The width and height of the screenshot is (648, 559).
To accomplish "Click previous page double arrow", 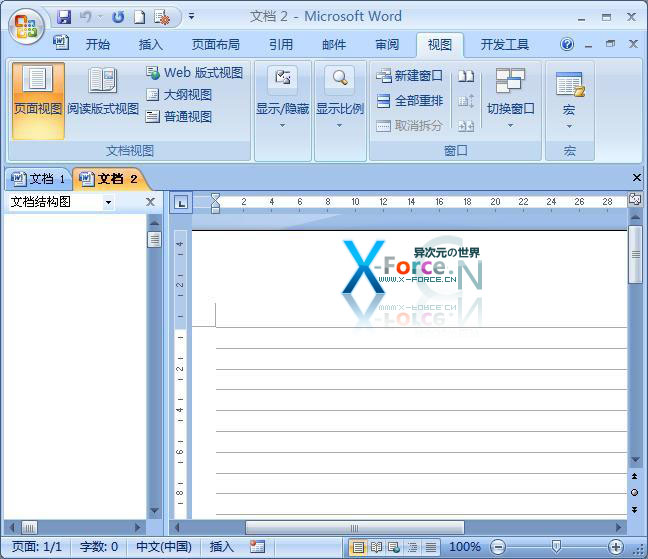I will [x=634, y=476].
